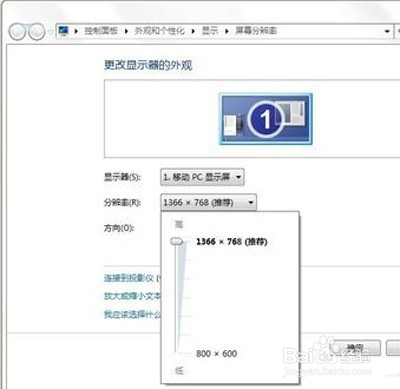Click 低 label at slider bottom
Image resolution: width=400 pixels, height=389 pixels.
179,370
